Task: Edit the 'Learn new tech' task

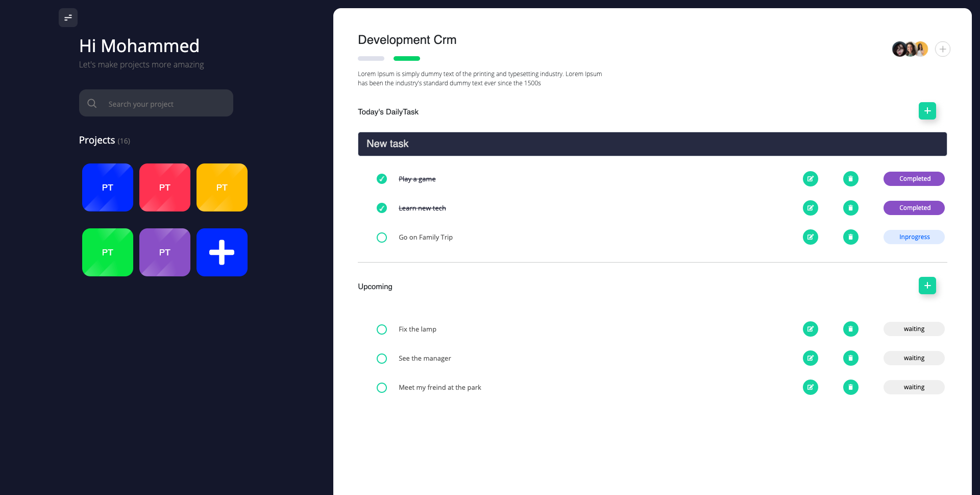Action: click(x=810, y=208)
